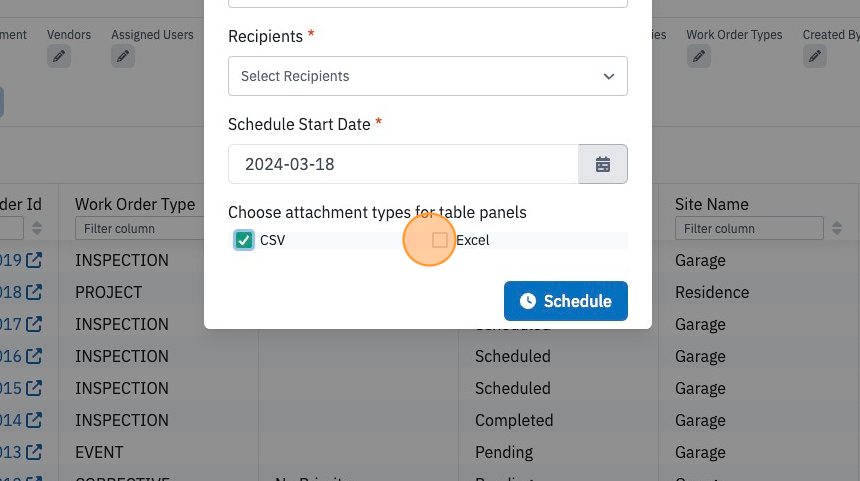This screenshot has width=860, height=481.
Task: Edit Created By filter pencil icon
Action: coord(815,56)
